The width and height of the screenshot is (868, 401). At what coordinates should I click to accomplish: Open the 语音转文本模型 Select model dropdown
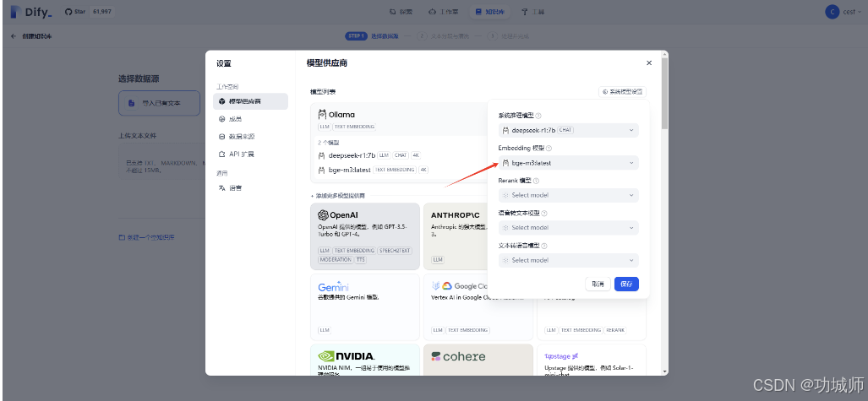click(569, 227)
